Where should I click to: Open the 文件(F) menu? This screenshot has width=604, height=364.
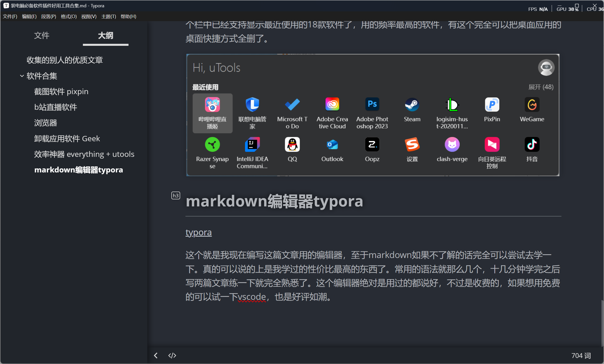[x=10, y=16]
